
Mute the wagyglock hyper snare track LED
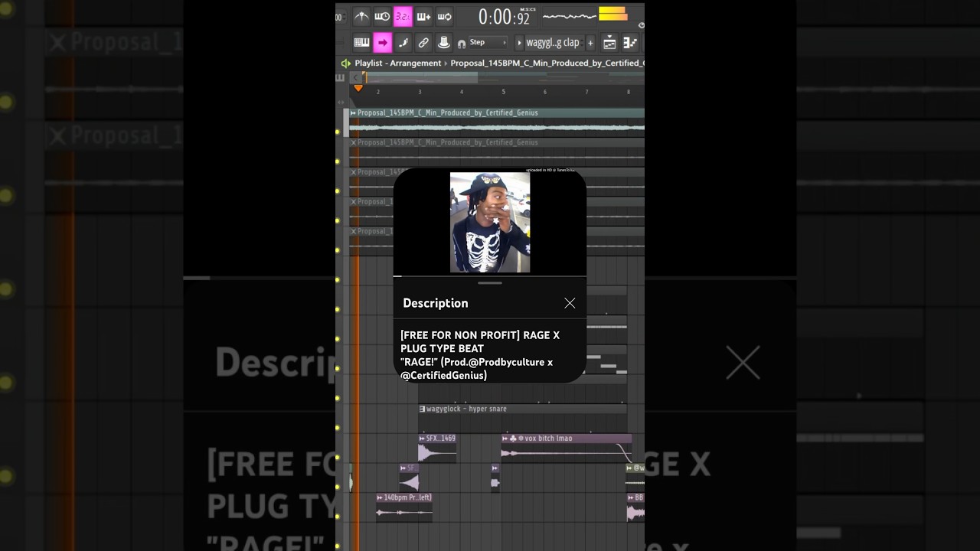(338, 427)
